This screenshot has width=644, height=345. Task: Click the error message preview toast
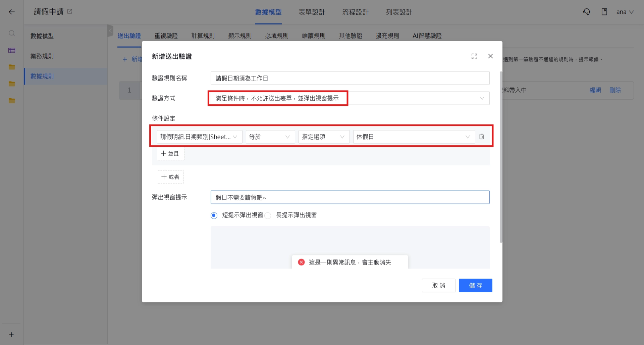(x=350, y=262)
